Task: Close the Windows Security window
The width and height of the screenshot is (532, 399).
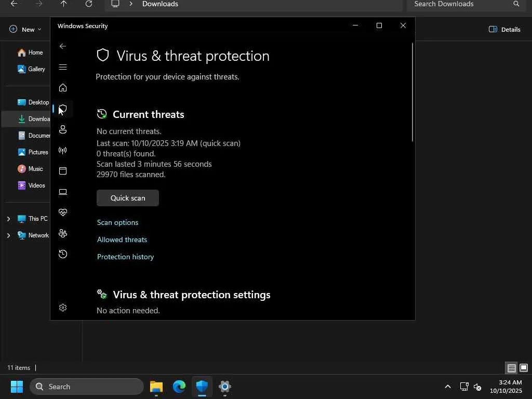Action: pos(403,25)
